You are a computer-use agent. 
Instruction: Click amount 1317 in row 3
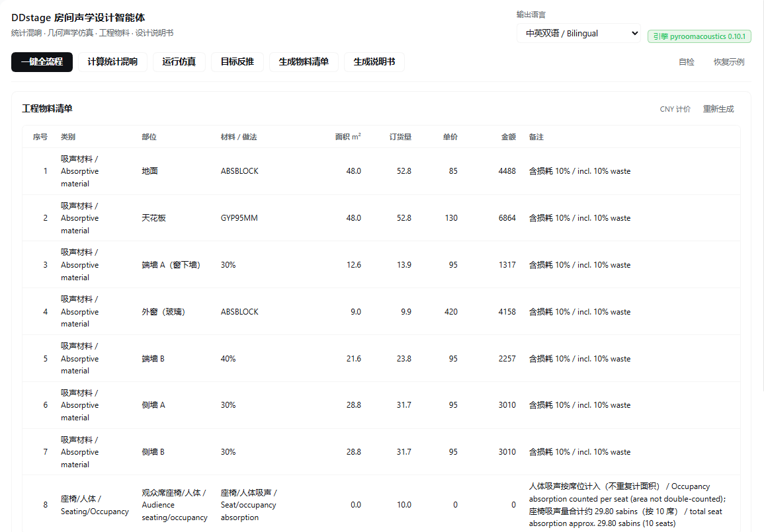point(507,265)
